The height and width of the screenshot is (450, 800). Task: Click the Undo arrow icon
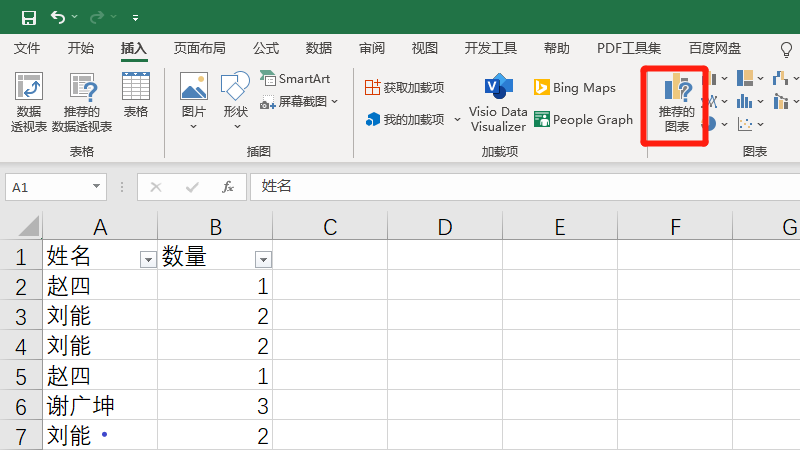58,17
